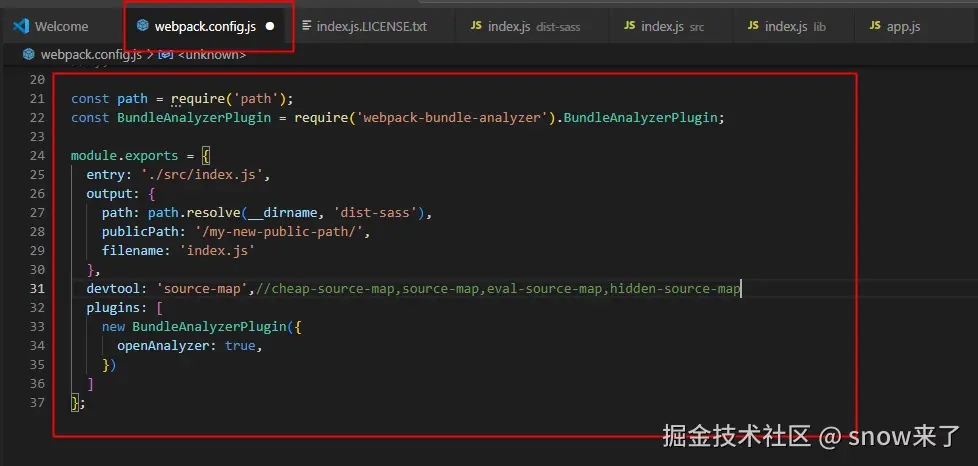Click the output key on line 26
Image resolution: width=978 pixels, height=466 pixels.
click(x=109, y=193)
